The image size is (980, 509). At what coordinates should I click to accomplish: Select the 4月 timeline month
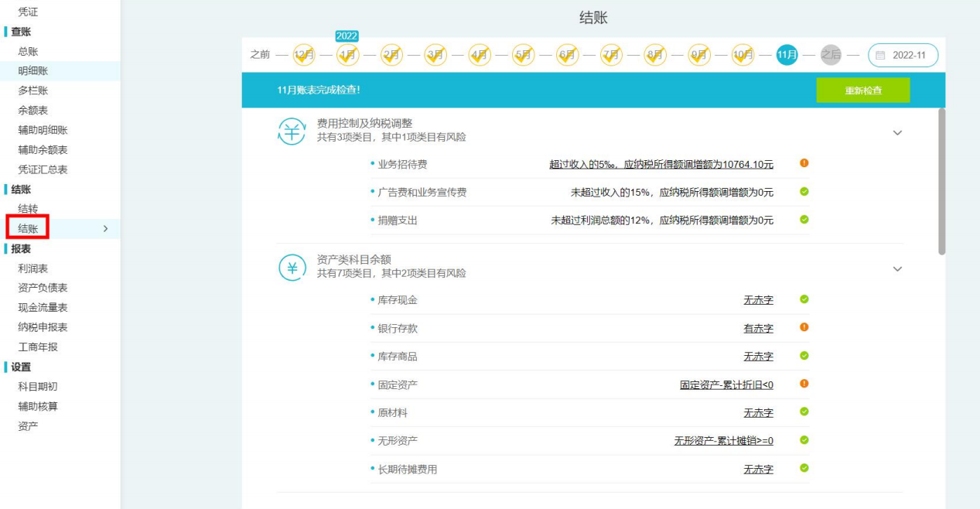click(x=480, y=54)
